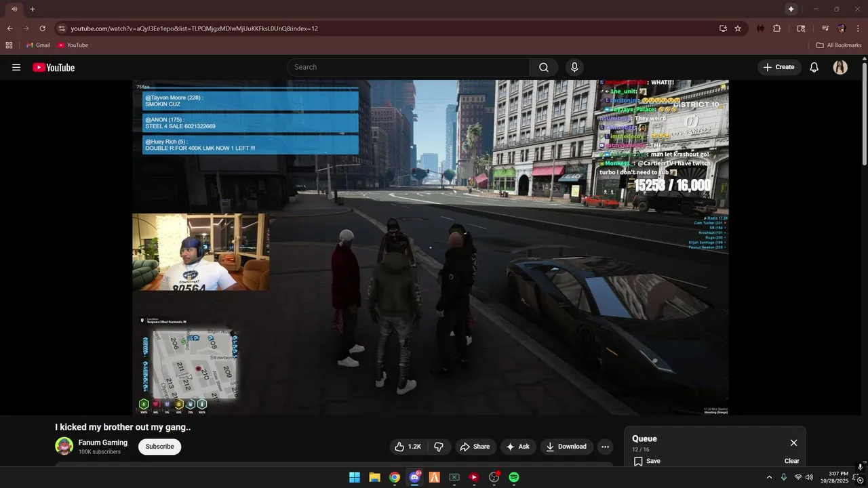Open the Ask AI button
Image resolution: width=868 pixels, height=488 pixels.
(x=518, y=447)
